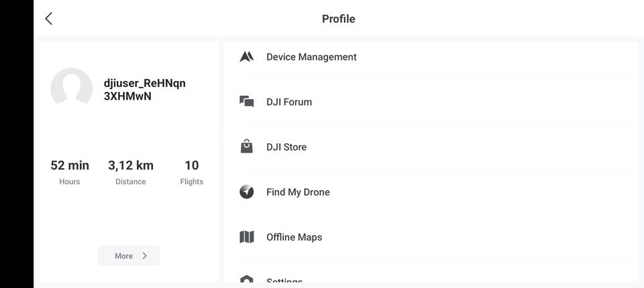The width and height of the screenshot is (644, 288).
Task: Go back using the top-left arrow
Action: [x=48, y=19]
